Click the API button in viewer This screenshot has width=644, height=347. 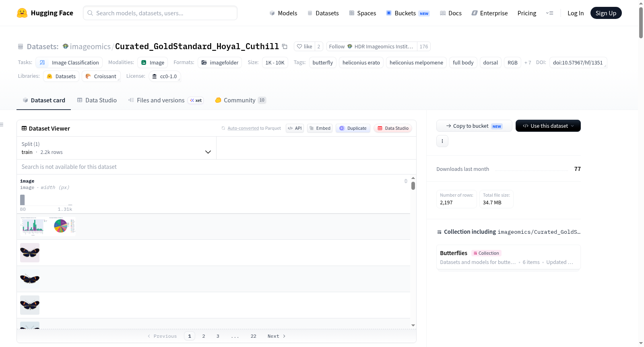coord(295,128)
